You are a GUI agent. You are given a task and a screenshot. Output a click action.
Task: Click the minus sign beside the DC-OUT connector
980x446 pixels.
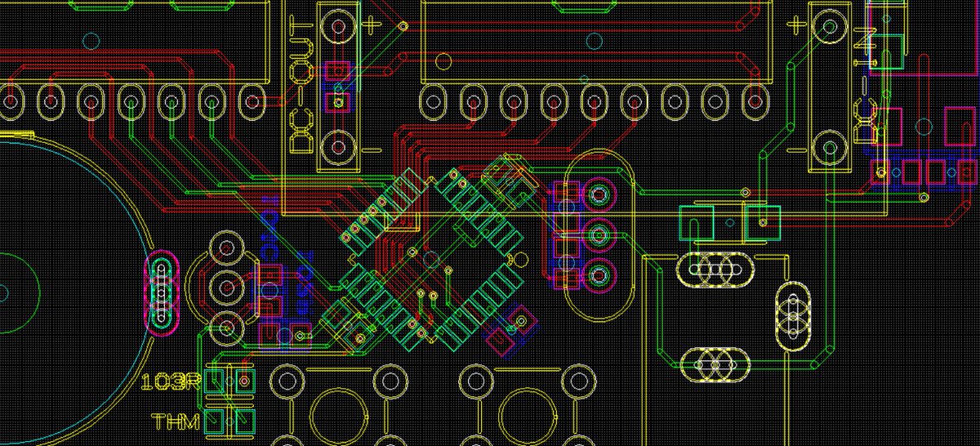pyautogui.click(x=372, y=149)
